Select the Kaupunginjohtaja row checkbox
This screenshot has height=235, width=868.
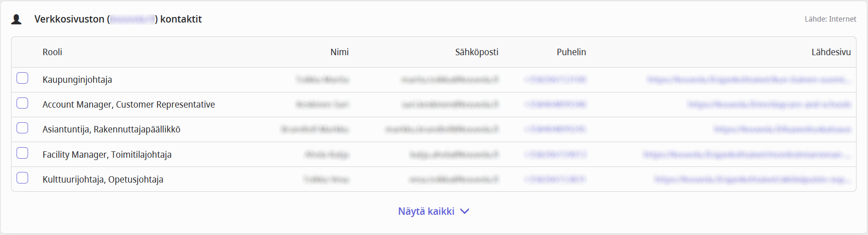click(23, 78)
